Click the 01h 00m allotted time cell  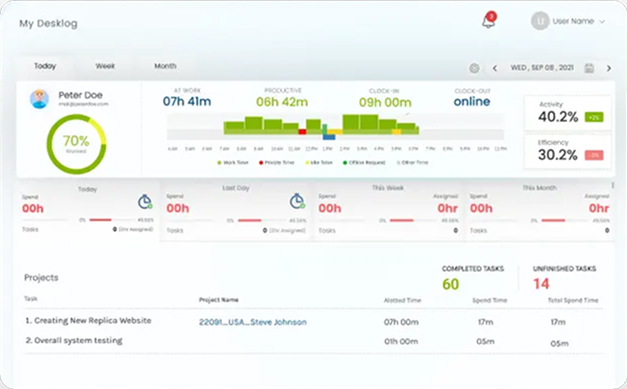[x=401, y=341]
